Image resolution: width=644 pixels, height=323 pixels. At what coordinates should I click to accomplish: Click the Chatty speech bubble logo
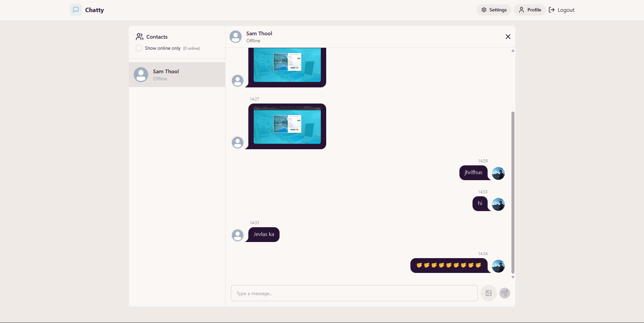click(75, 10)
